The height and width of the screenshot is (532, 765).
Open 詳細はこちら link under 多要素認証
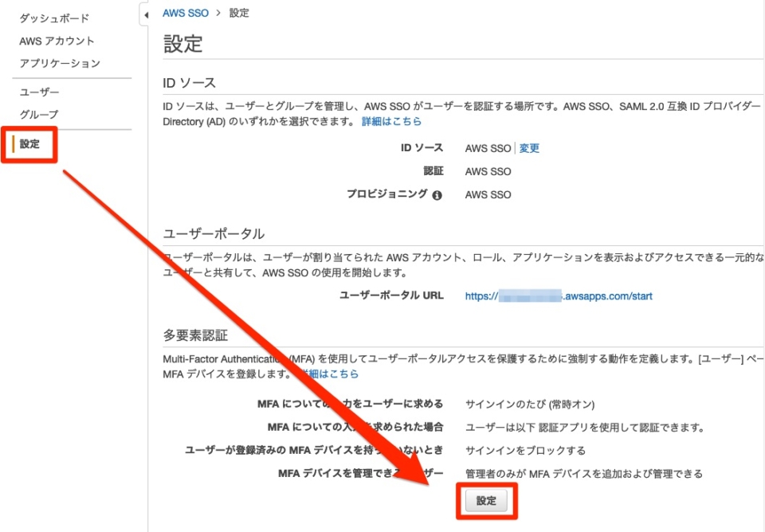pos(329,374)
